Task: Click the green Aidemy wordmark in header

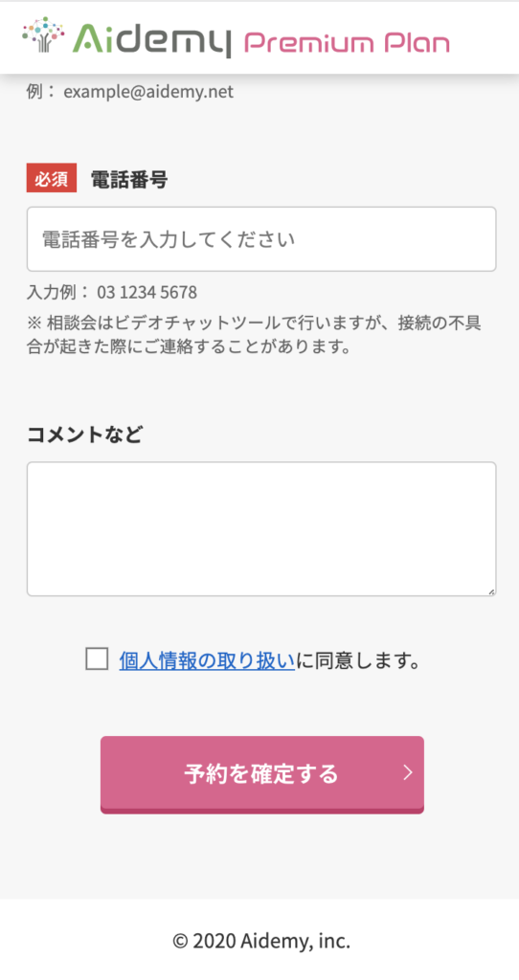Action: pyautogui.click(x=152, y=38)
